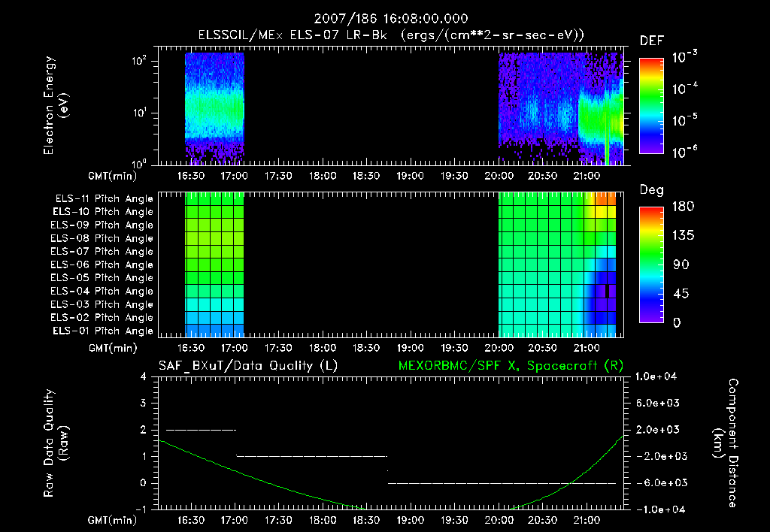
Task: Click the Electron Energy (eV) axis label
Action: (x=56, y=105)
